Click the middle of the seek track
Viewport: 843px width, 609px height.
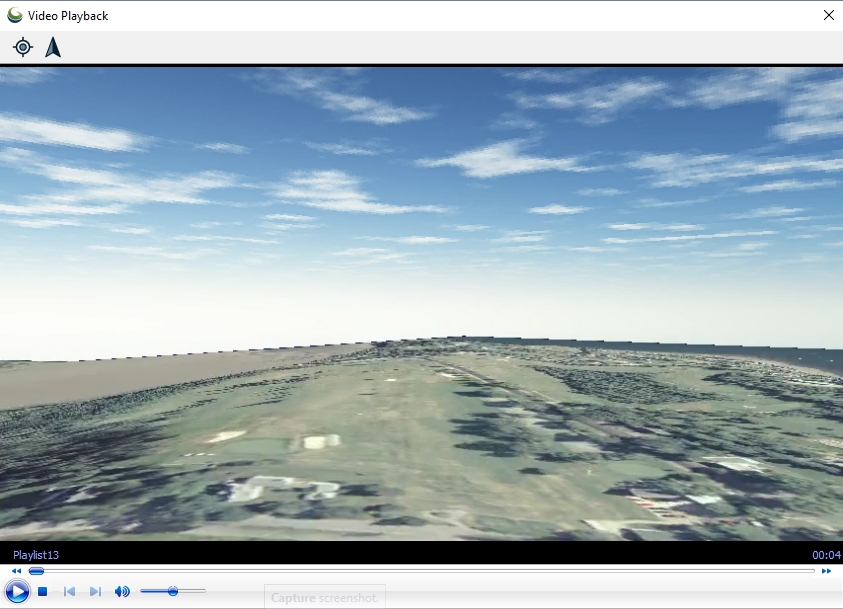point(420,571)
